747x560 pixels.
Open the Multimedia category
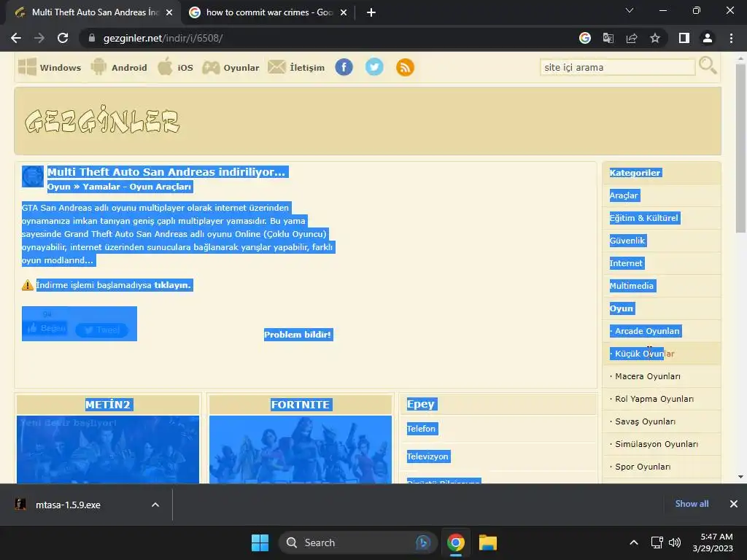coord(632,286)
